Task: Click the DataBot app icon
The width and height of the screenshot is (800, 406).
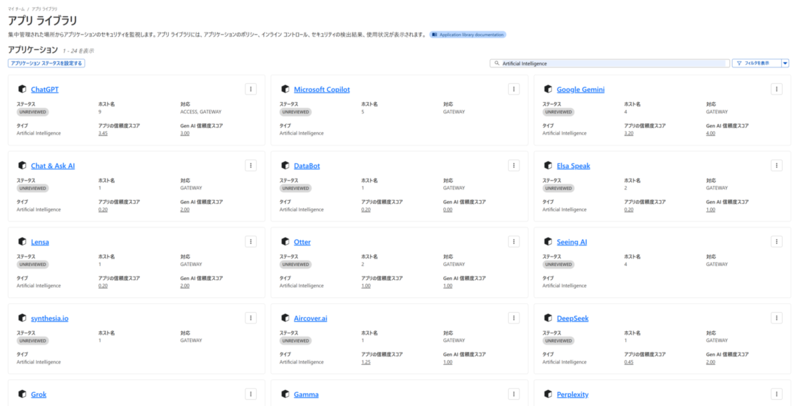Action: [285, 166]
